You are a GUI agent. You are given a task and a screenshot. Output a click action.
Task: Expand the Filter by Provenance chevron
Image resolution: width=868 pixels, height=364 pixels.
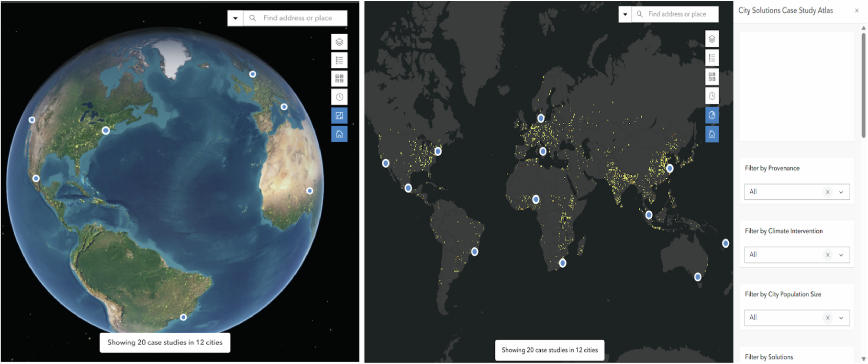tap(841, 192)
